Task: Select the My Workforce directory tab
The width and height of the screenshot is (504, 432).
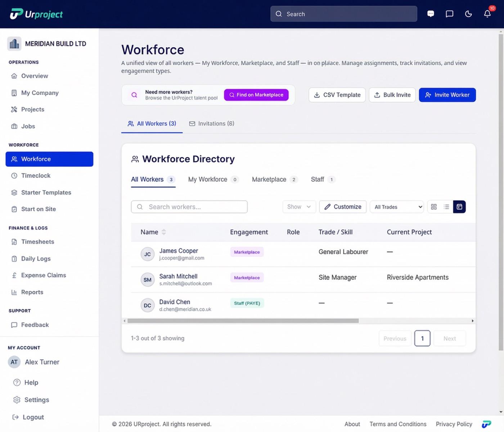Action: coord(213,180)
